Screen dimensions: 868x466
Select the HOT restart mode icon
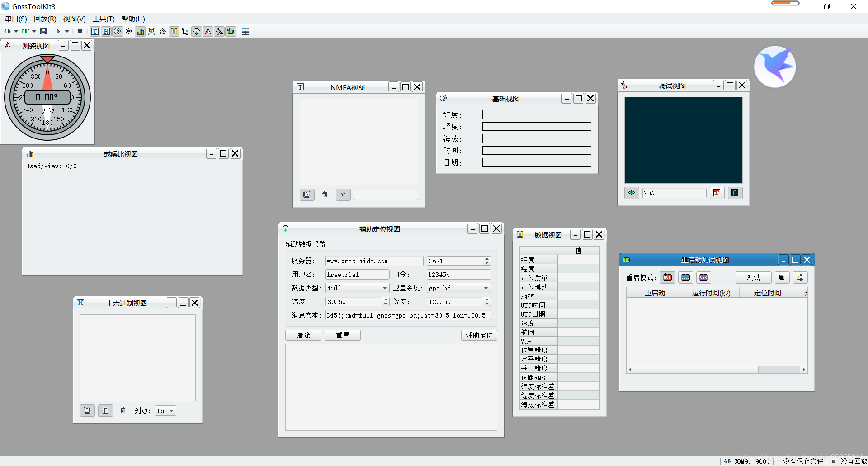tap(667, 277)
